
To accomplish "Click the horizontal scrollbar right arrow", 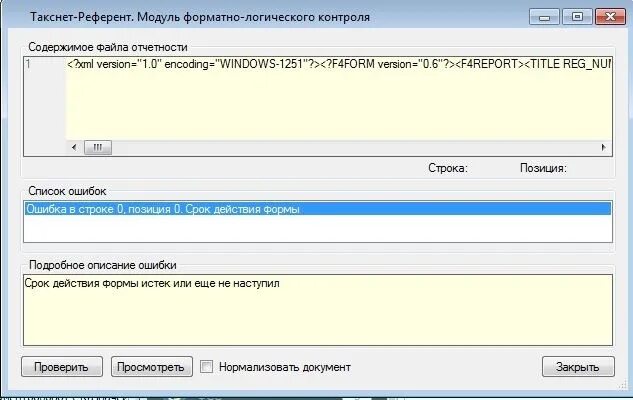I will point(604,147).
